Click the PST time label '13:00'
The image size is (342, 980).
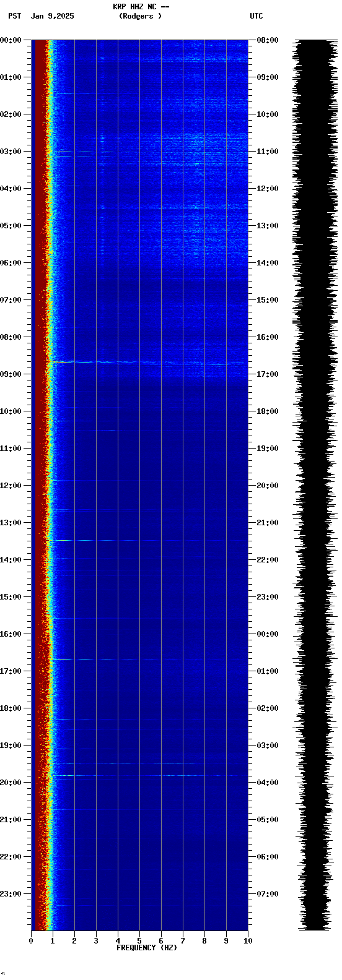pos(11,523)
